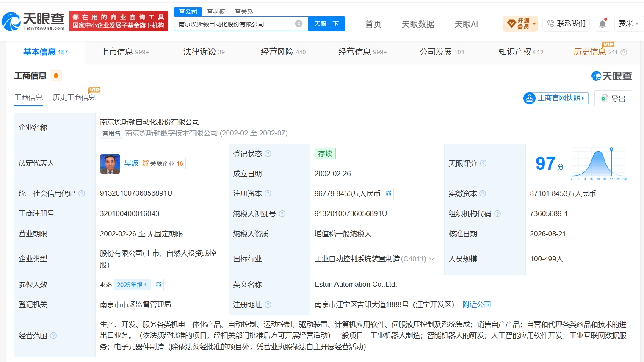The height and width of the screenshot is (362, 644).
Task: Click the red banner 都在用的商业查询工具
Action: pos(118,21)
